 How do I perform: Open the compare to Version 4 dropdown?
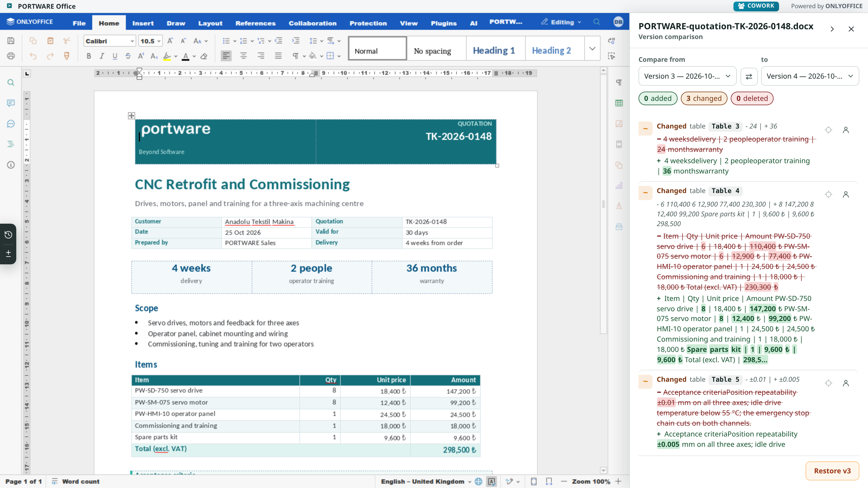click(x=810, y=76)
